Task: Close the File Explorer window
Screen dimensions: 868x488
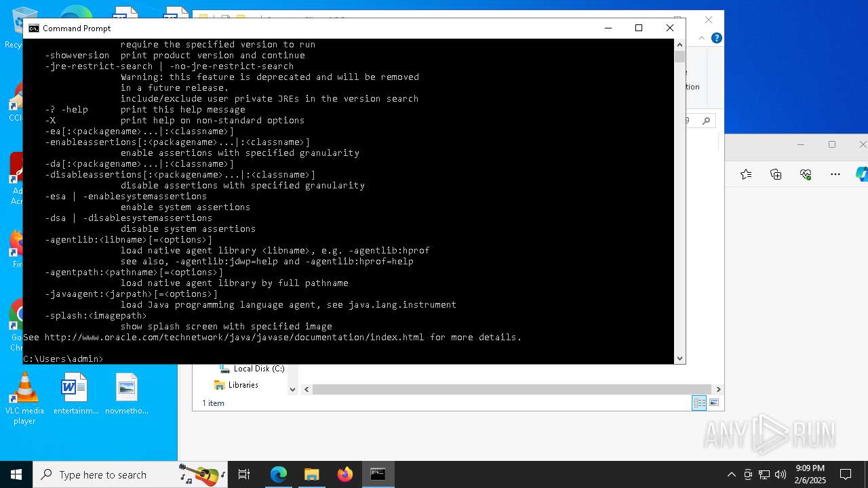Action: 709,20
